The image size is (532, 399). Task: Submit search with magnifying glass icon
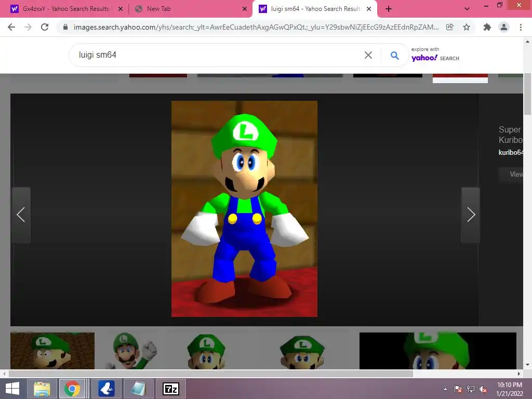click(x=395, y=55)
